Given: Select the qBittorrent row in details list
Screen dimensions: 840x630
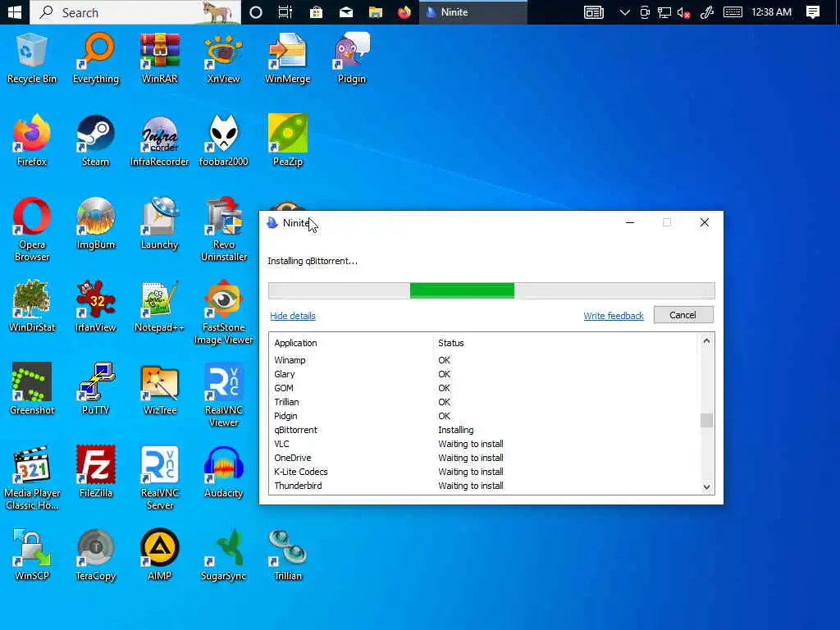Looking at the screenshot, I should (484, 430).
